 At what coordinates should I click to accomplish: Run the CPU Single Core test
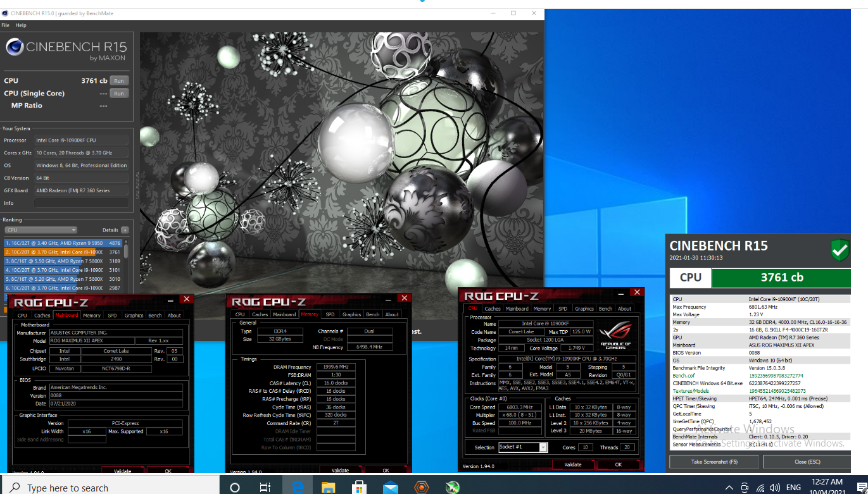[118, 93]
